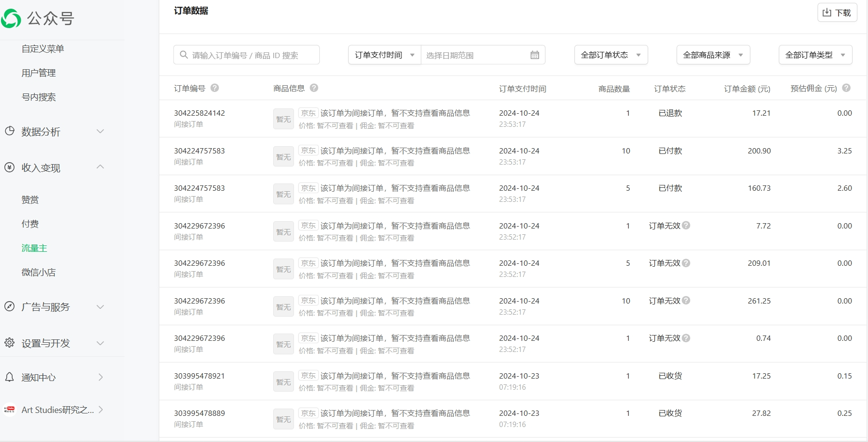Click the download icon in 下载 button

827,13
